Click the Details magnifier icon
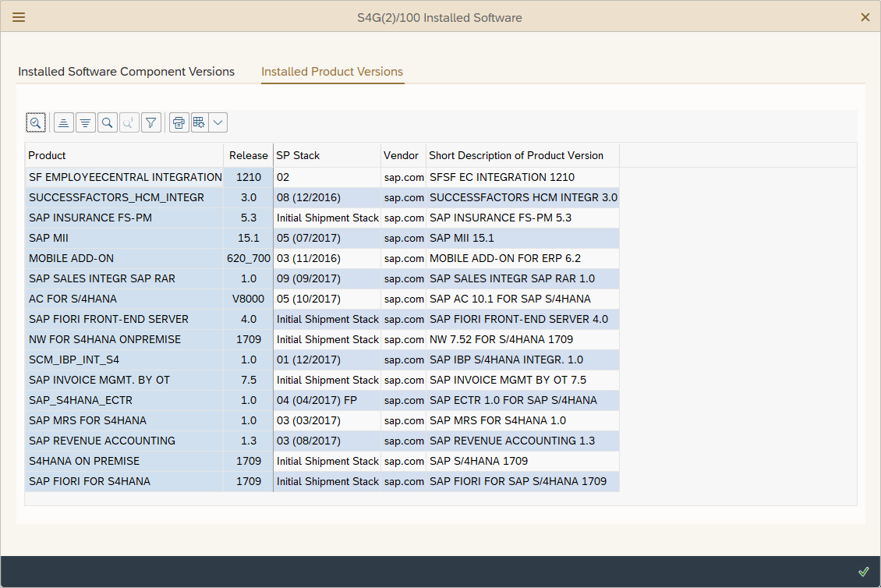 coord(35,122)
